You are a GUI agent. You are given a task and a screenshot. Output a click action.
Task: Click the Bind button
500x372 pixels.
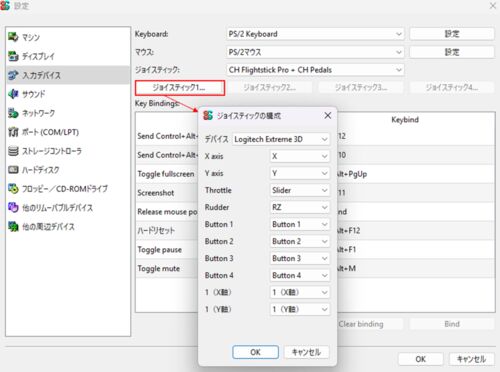pos(452,324)
